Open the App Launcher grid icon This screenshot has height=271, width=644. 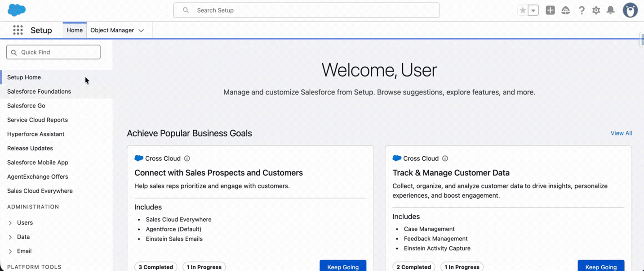click(18, 30)
